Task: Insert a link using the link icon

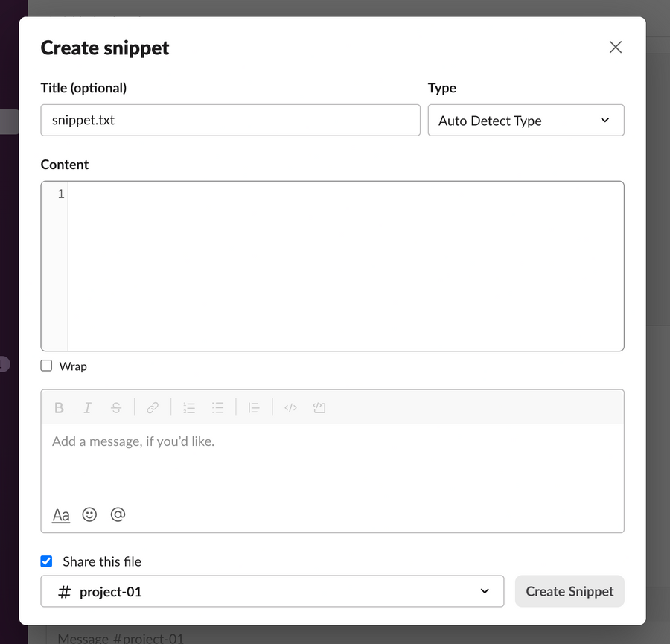Action: click(152, 407)
